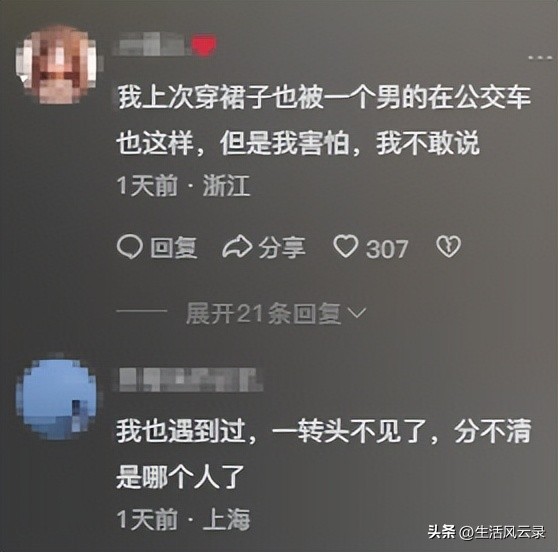
Task: Click the 1天前 · 上海 timestamp
Action: click(183, 520)
